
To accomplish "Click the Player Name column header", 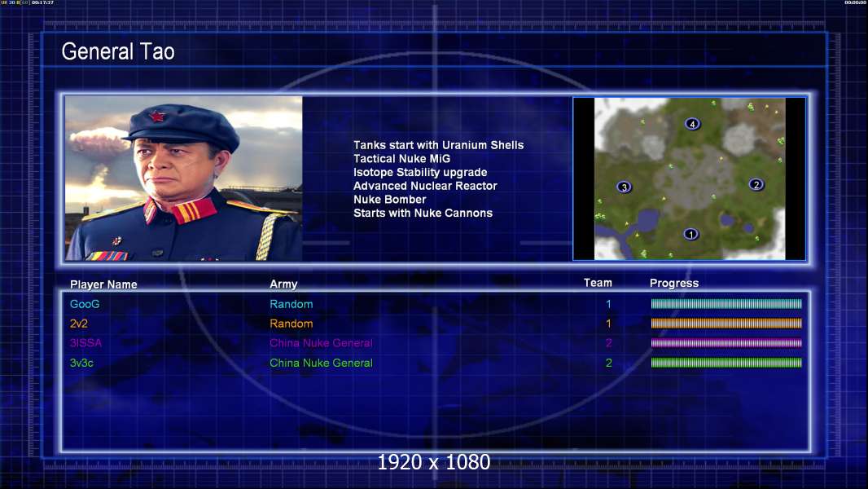I will 103,284.
